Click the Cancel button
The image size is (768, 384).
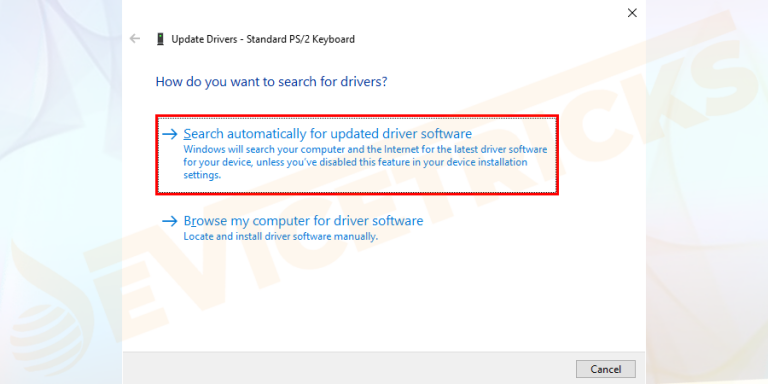tap(606, 369)
